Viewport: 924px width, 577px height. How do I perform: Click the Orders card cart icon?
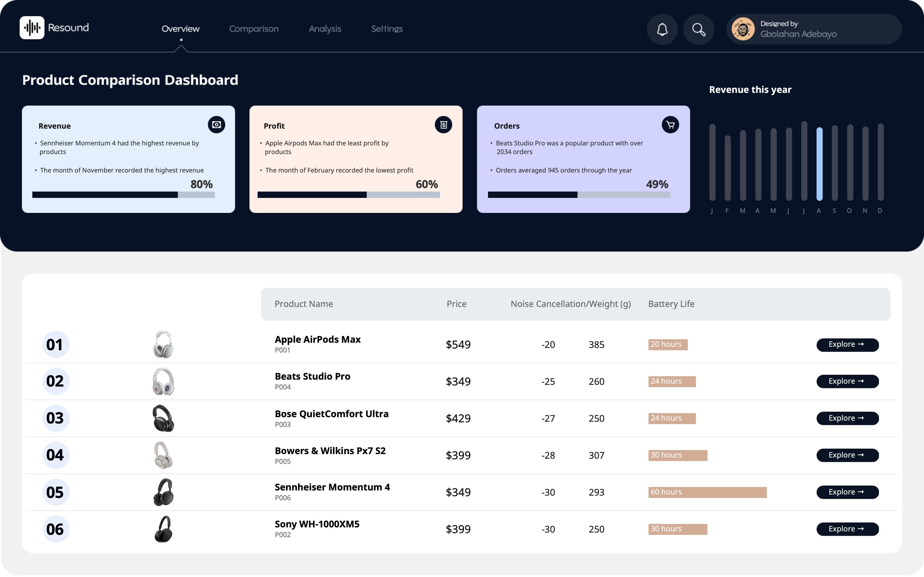(x=670, y=125)
